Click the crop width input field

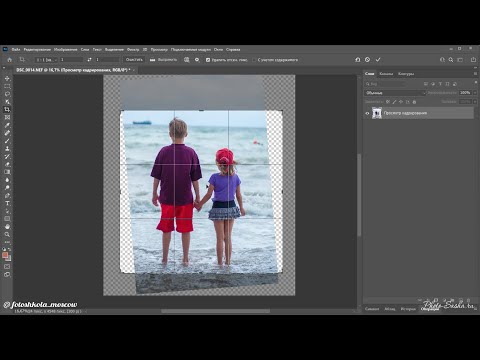point(71,60)
